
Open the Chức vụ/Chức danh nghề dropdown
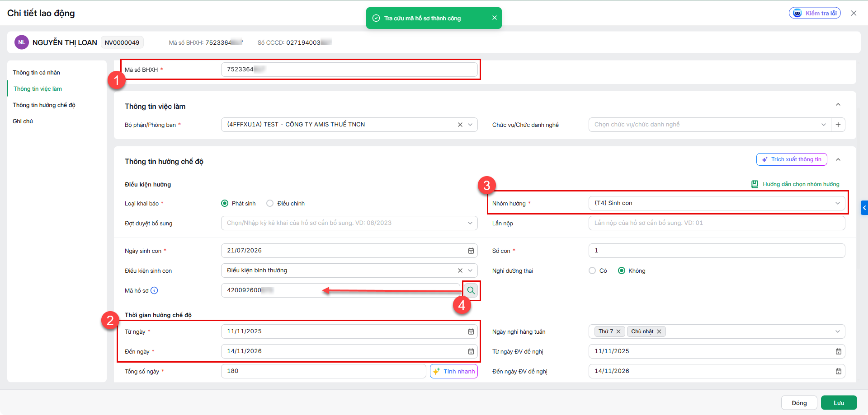pyautogui.click(x=823, y=125)
